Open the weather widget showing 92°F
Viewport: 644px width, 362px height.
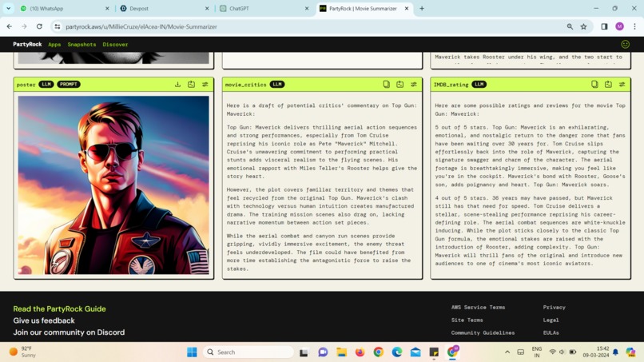24,352
